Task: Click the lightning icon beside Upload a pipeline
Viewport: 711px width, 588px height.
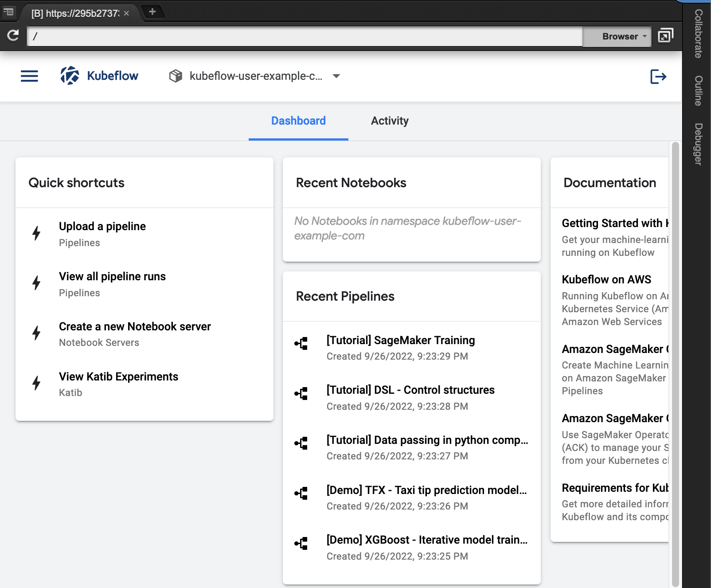Action: 36,233
